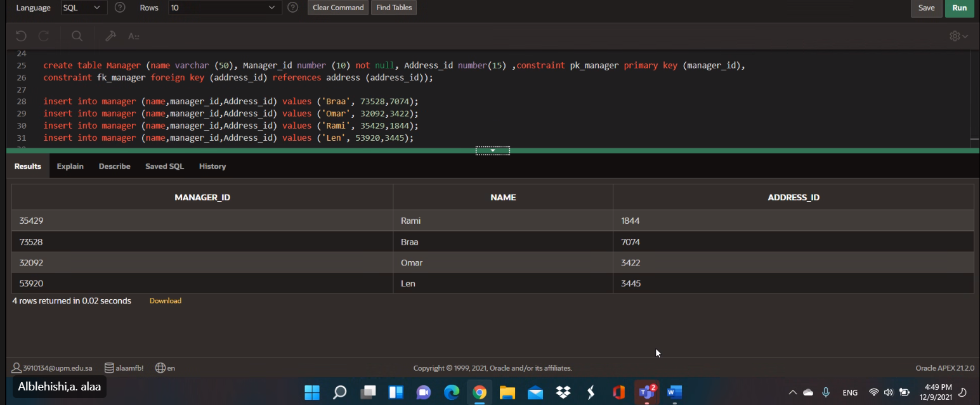
Task: Click the Clear Command button
Action: coord(337,8)
